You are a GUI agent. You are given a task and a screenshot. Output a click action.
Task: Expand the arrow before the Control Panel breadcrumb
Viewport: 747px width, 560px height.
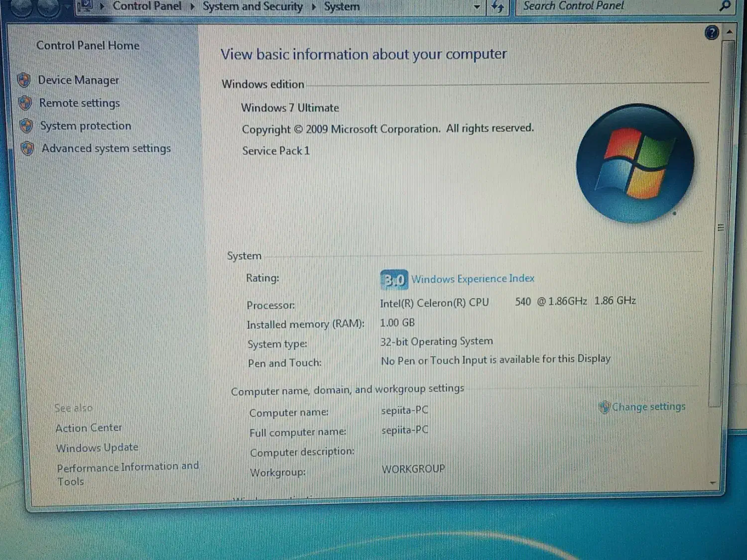coord(102,6)
